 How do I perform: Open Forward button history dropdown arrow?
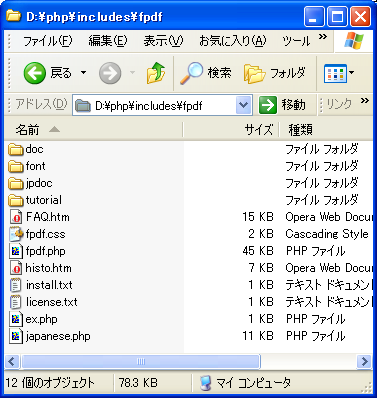coord(132,72)
